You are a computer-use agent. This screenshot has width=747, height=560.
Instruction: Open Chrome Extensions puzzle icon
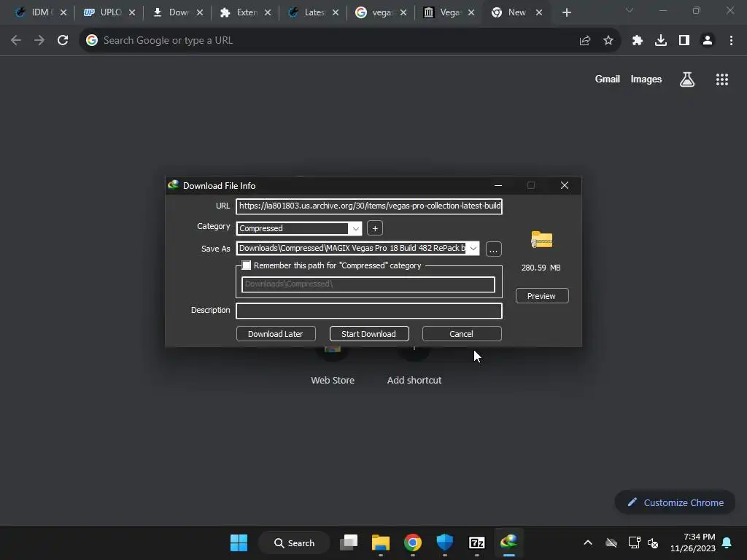point(638,41)
